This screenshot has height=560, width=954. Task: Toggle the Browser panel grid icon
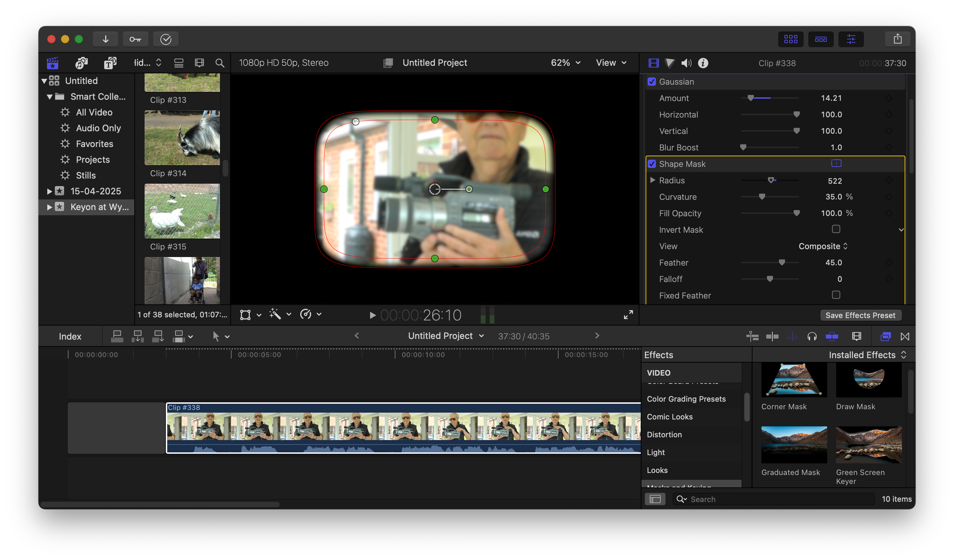(x=791, y=39)
